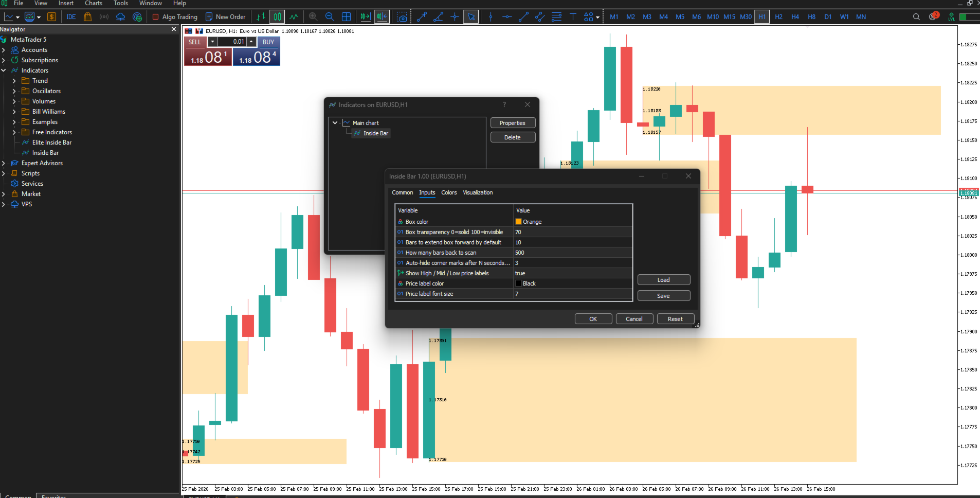Open the Signals radio wave icon
The height and width of the screenshot is (498, 980).
[x=104, y=17]
